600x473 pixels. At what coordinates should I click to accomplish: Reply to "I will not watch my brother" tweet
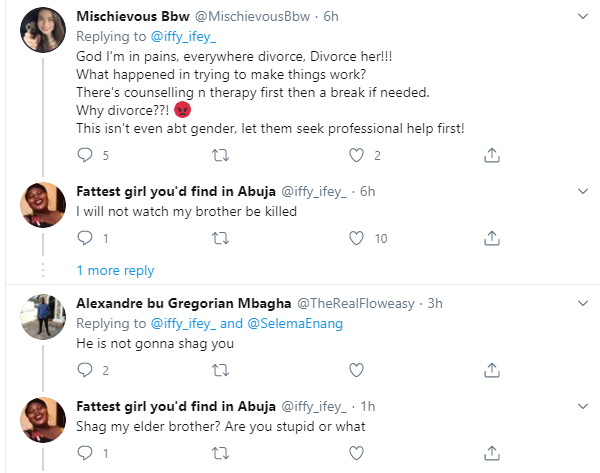tap(85, 238)
